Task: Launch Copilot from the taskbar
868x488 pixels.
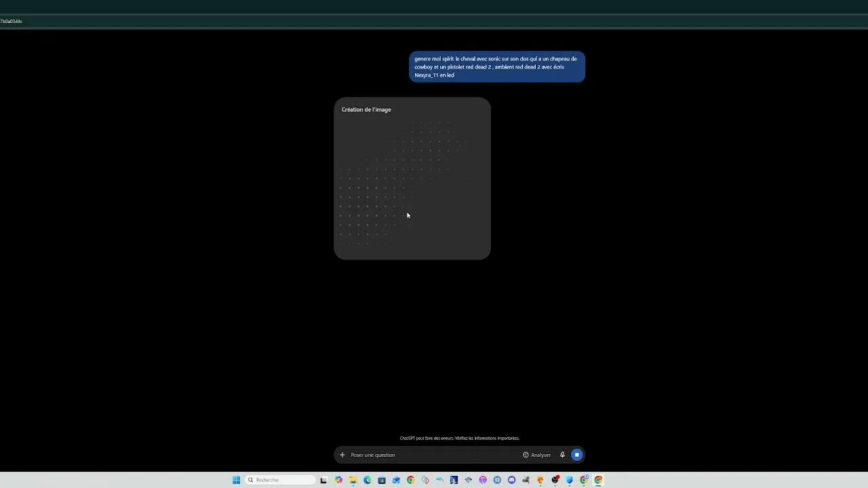Action: coord(338,480)
